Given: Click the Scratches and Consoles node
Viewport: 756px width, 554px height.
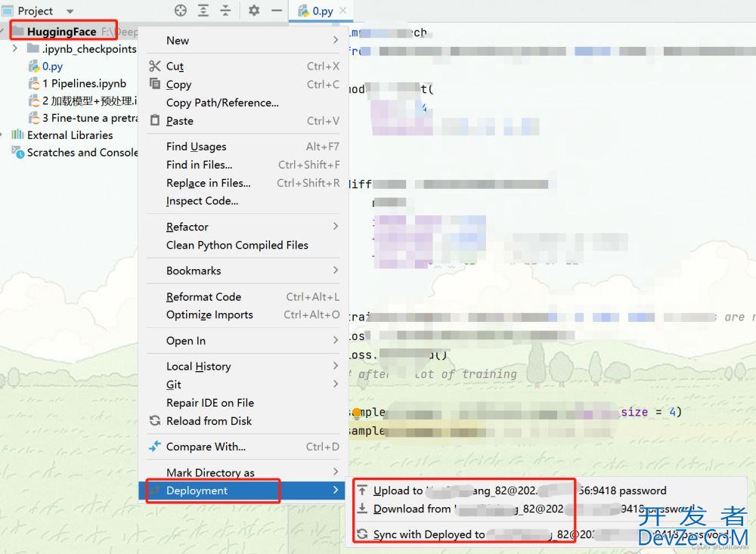Looking at the screenshot, I should click(82, 153).
